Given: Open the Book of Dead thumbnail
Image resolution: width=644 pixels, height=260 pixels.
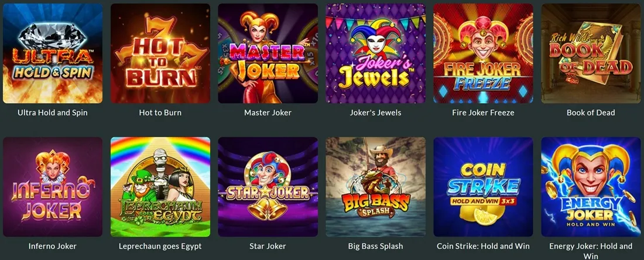Looking at the screenshot, I should click(x=591, y=53).
